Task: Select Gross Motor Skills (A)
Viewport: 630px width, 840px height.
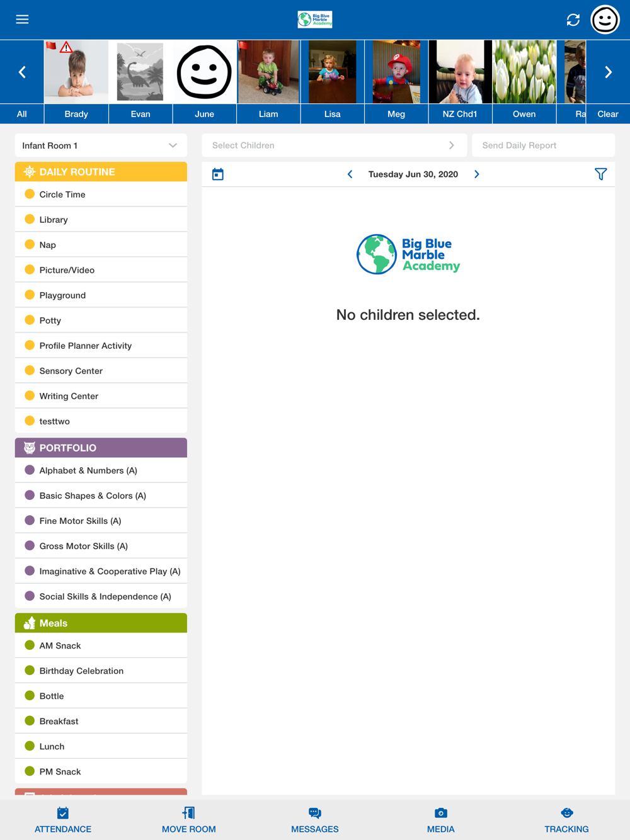Action: (101, 546)
